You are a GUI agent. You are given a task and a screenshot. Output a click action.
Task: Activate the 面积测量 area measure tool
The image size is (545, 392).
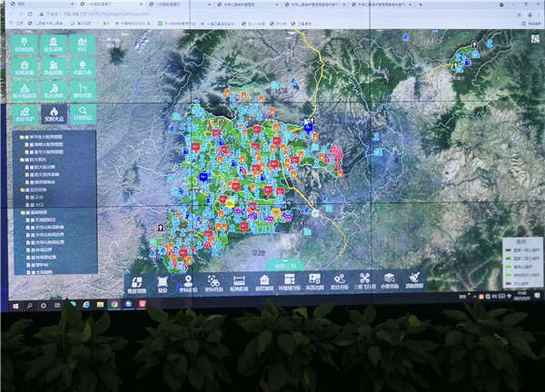click(x=263, y=282)
